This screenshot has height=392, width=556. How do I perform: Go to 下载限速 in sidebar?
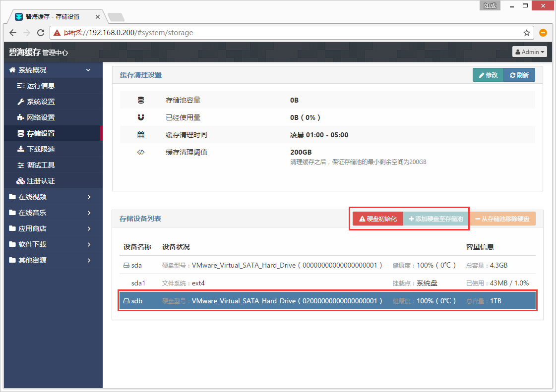click(x=41, y=149)
